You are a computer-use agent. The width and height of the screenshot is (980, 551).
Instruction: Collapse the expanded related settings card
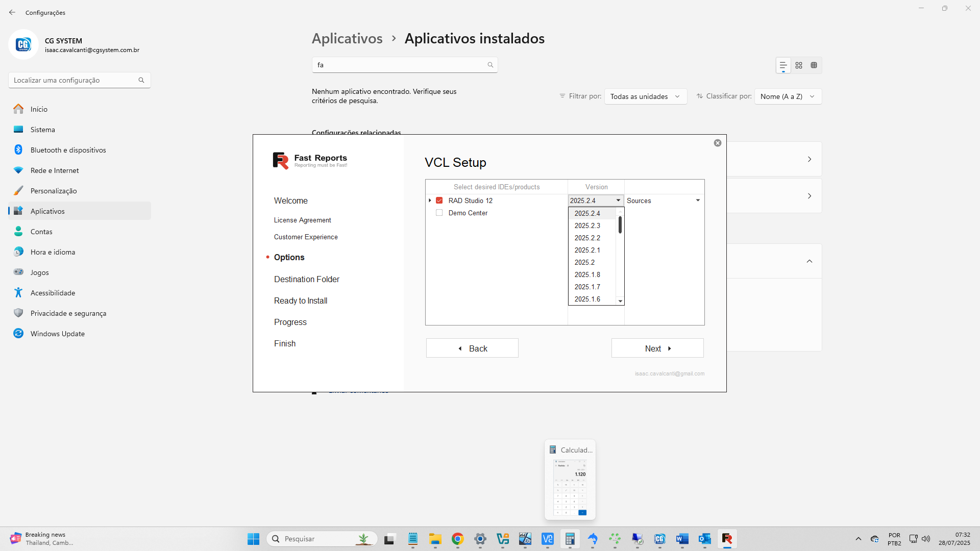[810, 261]
